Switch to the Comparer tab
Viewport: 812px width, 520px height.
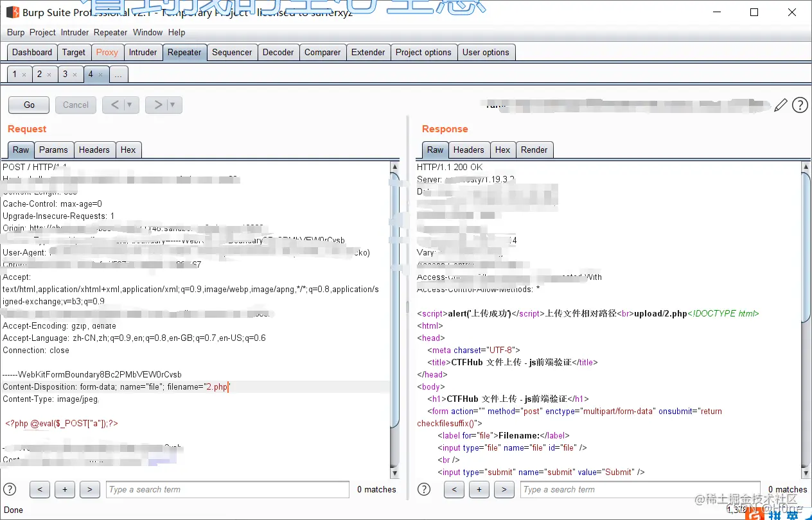click(322, 53)
